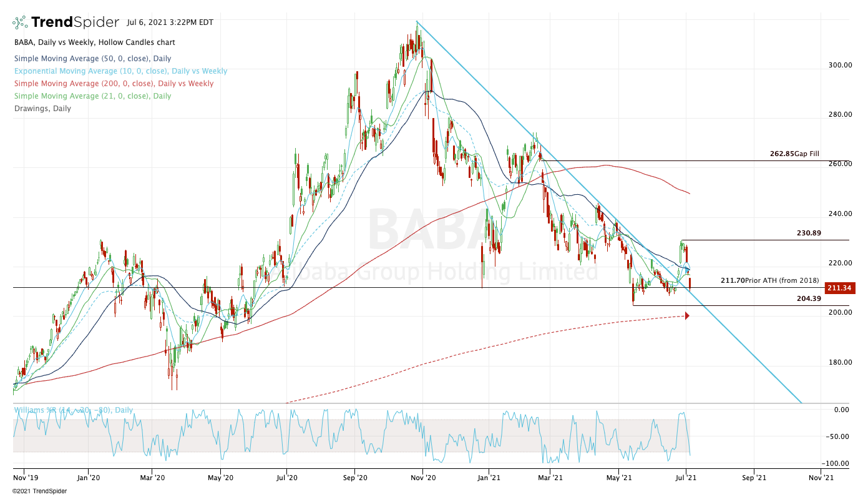
Task: Click the Mar '21 date axis label
Action: point(550,477)
